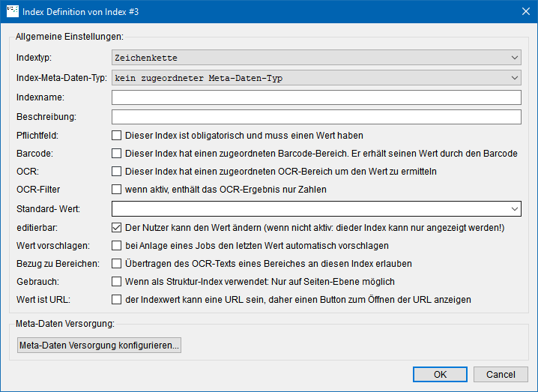This screenshot has height=392, width=538.
Task: Toggle the Wert vorschlagen checkbox
Action: 117,245
